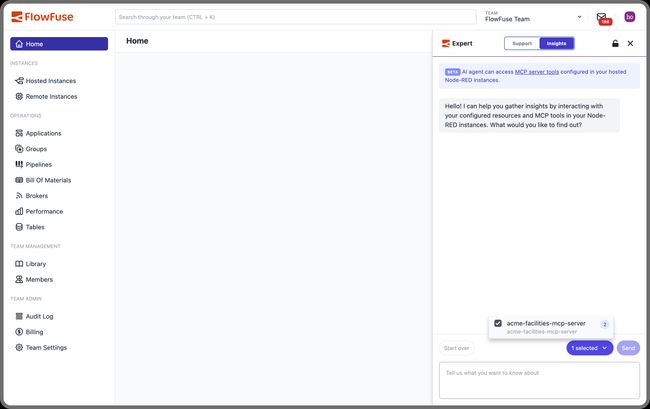The image size is (650, 409).
Task: Click the Members people icon
Action: (19, 279)
